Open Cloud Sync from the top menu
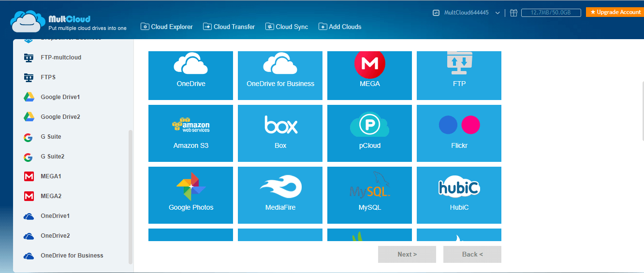 pos(287,27)
